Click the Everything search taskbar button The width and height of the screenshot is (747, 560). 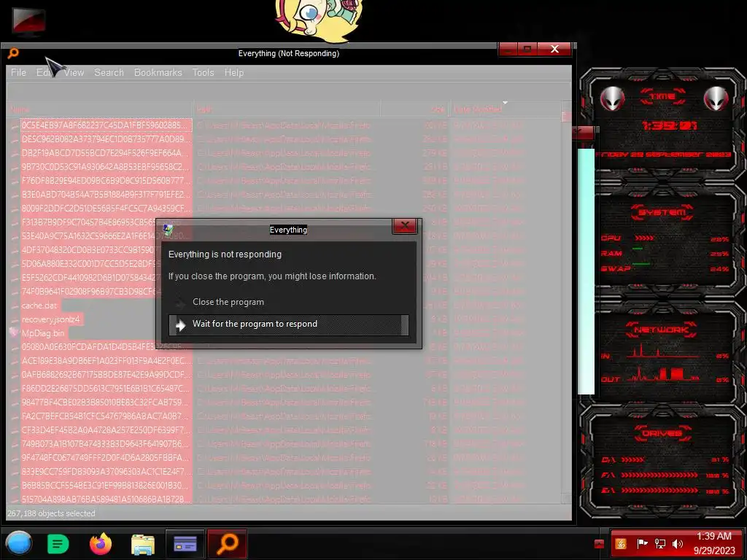228,544
